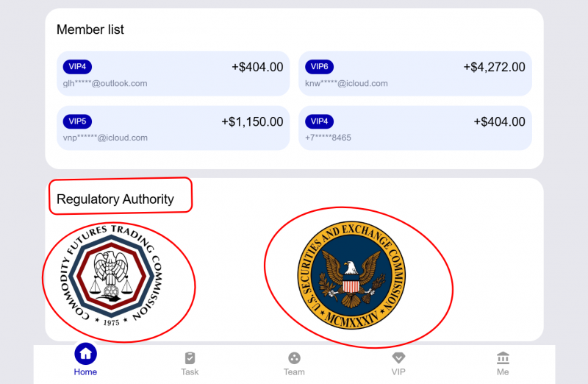Switch to the Team tab label

[294, 372]
